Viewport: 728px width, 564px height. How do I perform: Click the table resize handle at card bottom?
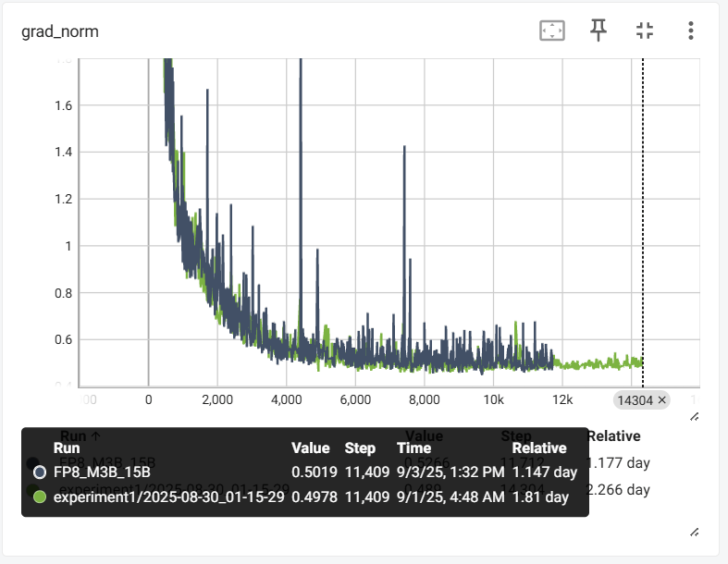pos(694,532)
